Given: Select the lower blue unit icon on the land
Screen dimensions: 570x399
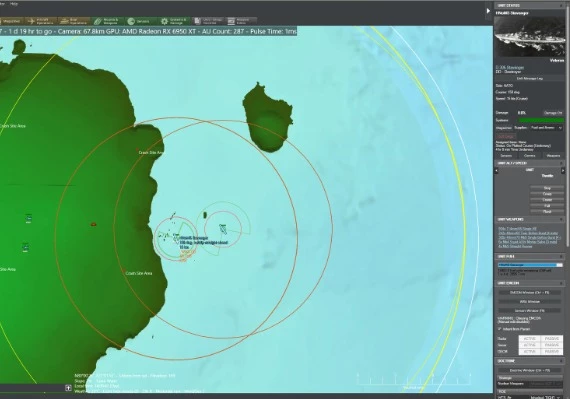Looking at the screenshot, I should coord(25,247).
